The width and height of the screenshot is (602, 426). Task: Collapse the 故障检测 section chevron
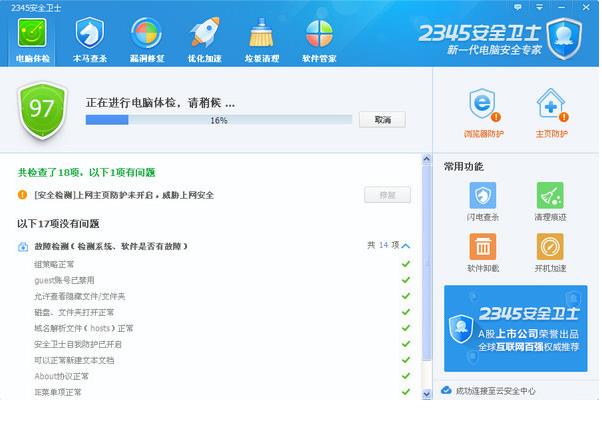pyautogui.click(x=405, y=245)
